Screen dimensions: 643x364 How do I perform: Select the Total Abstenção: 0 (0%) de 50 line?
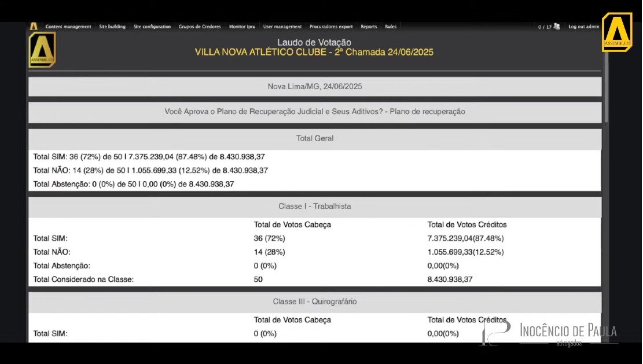[x=134, y=184]
